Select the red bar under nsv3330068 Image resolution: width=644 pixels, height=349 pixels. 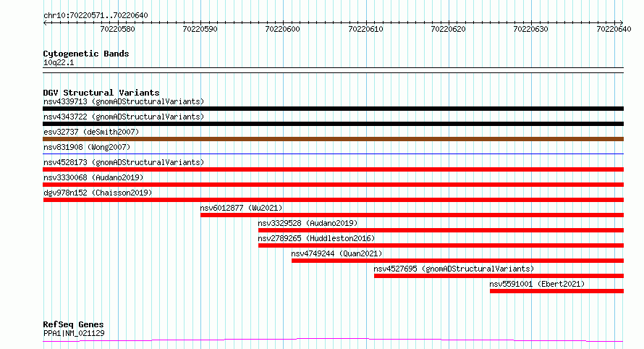tap(333, 185)
